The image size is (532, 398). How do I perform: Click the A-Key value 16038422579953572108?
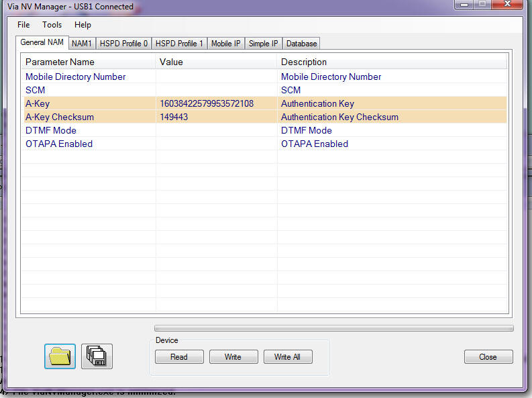(207, 103)
